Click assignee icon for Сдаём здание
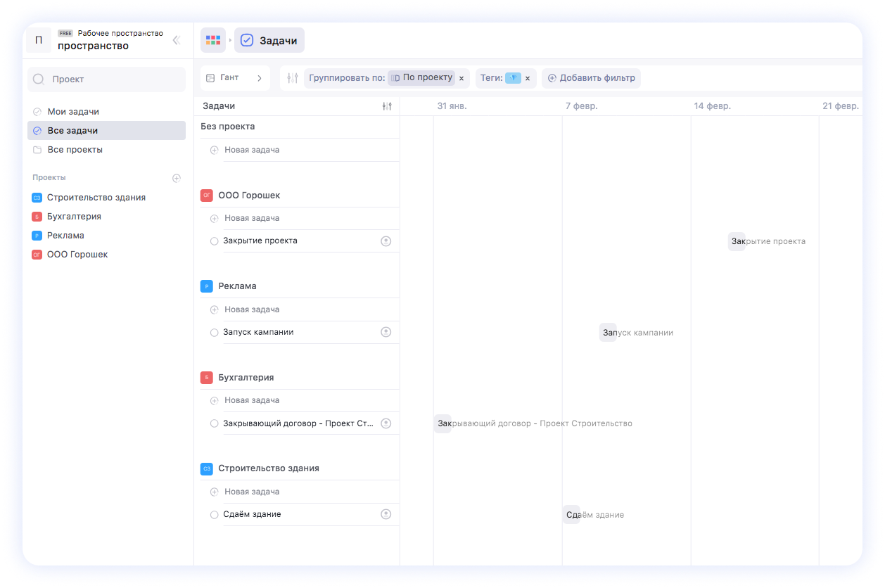 click(x=386, y=514)
